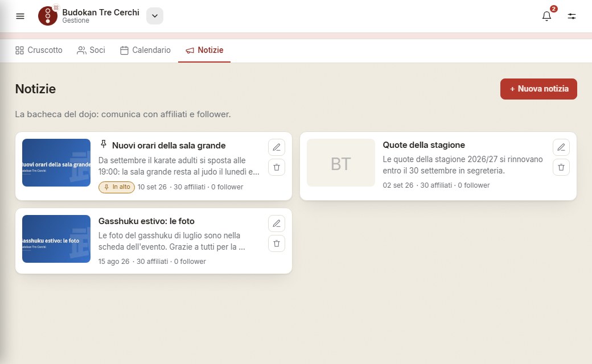
Task: Delete the Gasshuku estivo post
Action: [277, 243]
